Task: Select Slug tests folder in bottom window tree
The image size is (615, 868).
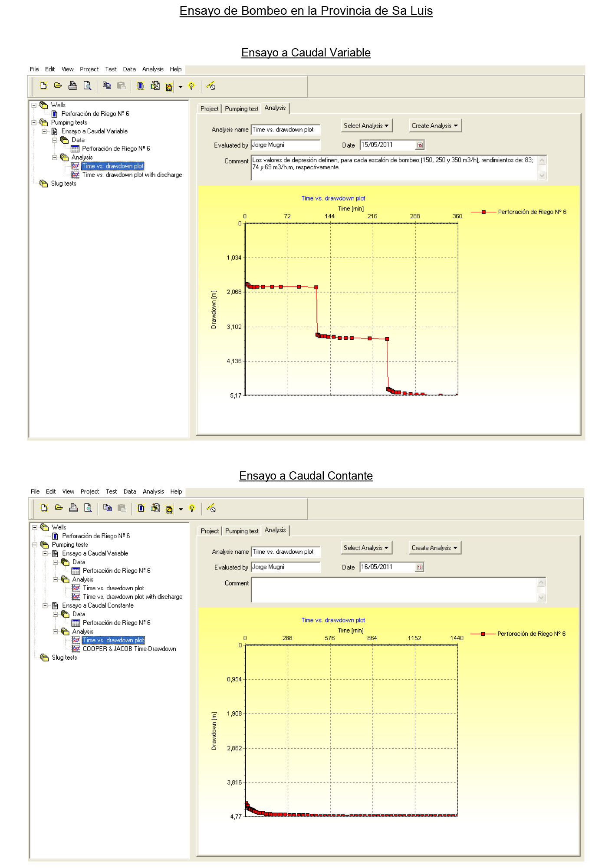Action: coord(64,658)
